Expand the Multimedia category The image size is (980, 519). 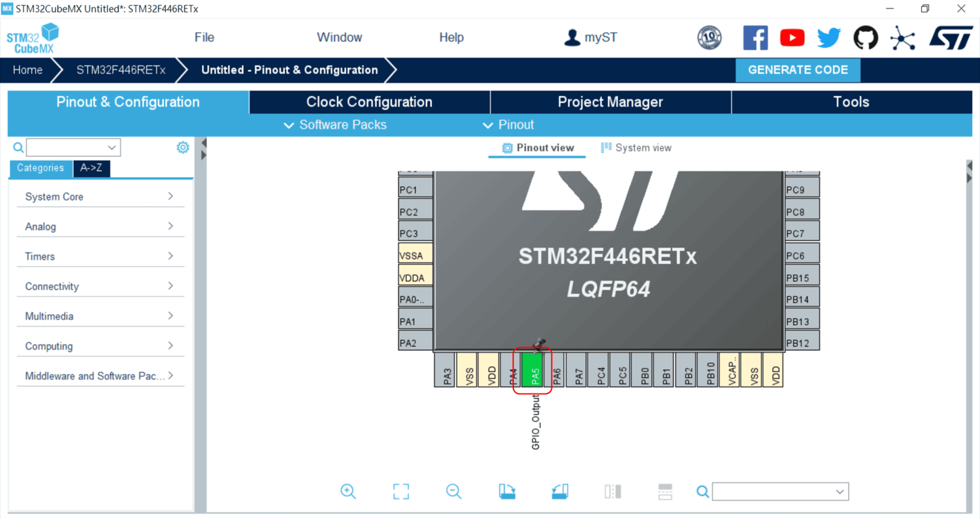click(x=100, y=316)
